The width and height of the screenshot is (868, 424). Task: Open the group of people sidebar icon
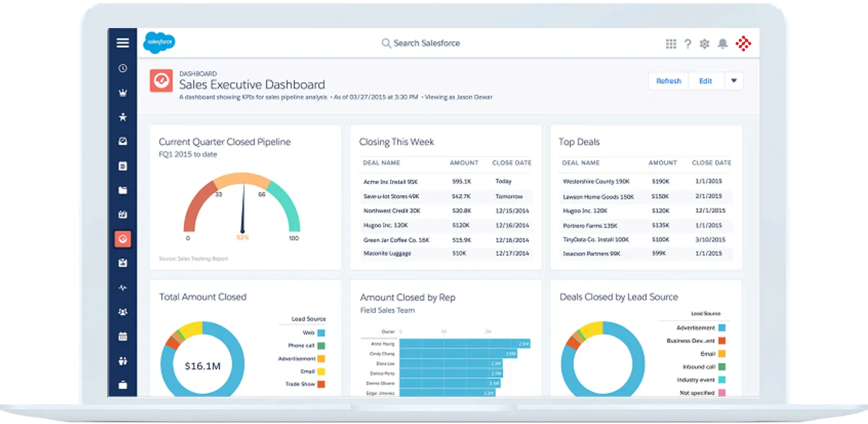pyautogui.click(x=123, y=312)
